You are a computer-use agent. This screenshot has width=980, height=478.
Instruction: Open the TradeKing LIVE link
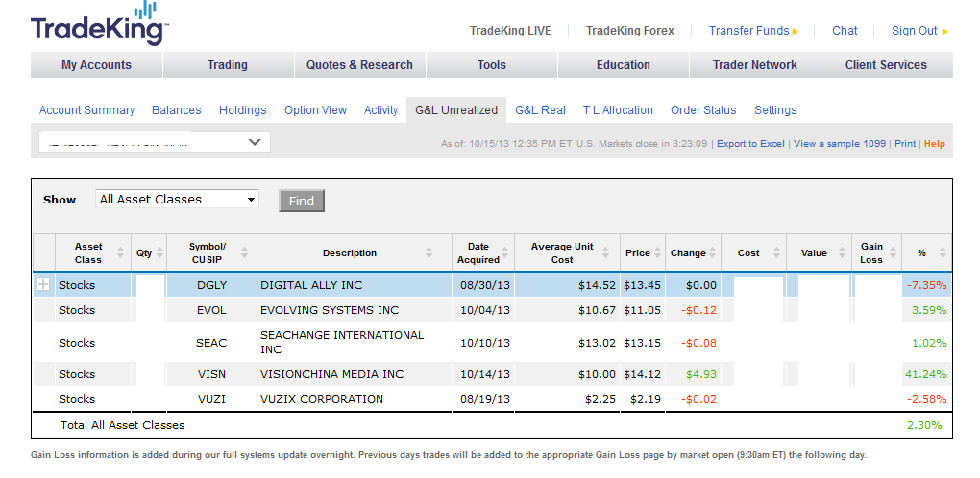point(510,31)
